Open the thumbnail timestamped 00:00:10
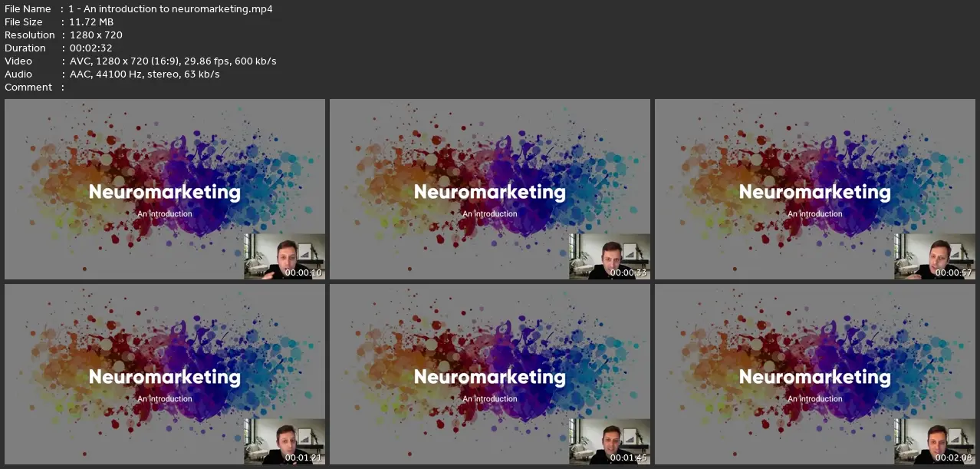This screenshot has width=980, height=469. [x=165, y=189]
